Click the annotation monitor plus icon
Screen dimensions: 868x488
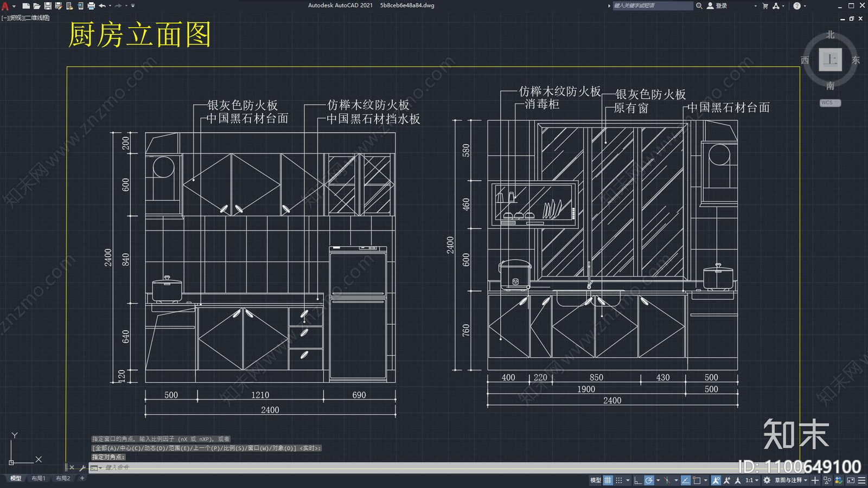pos(815,480)
